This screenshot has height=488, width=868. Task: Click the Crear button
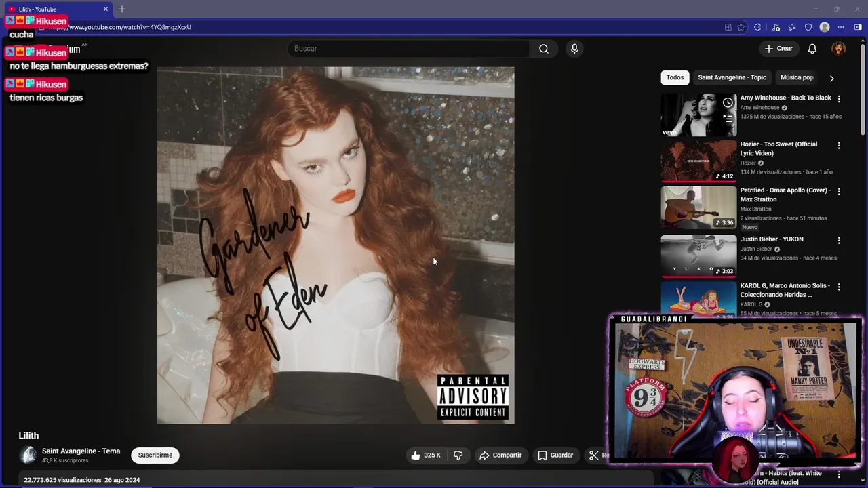tap(778, 49)
